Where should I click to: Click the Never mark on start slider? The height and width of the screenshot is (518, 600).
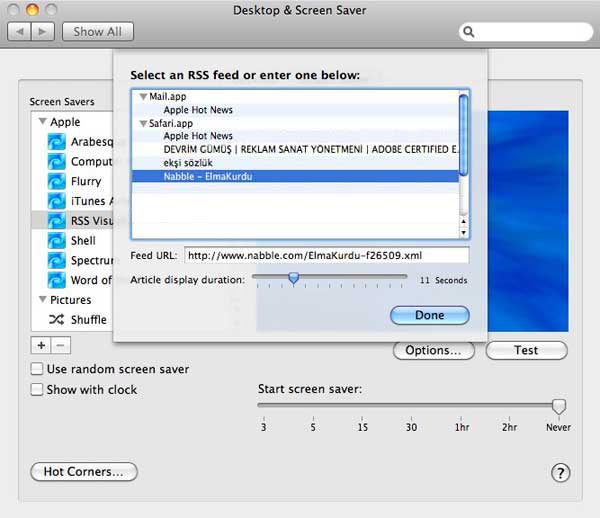[x=558, y=427]
